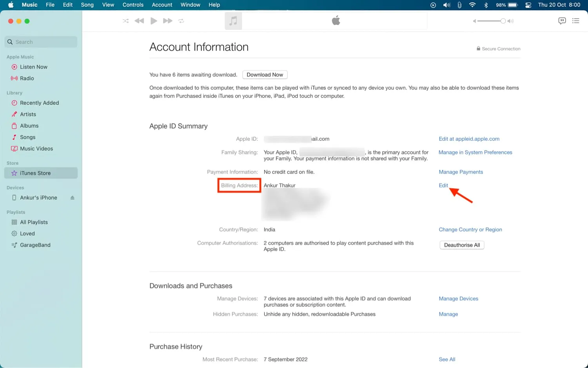The width and height of the screenshot is (588, 368).
Task: Open Manage Devices link
Action: [458, 299]
